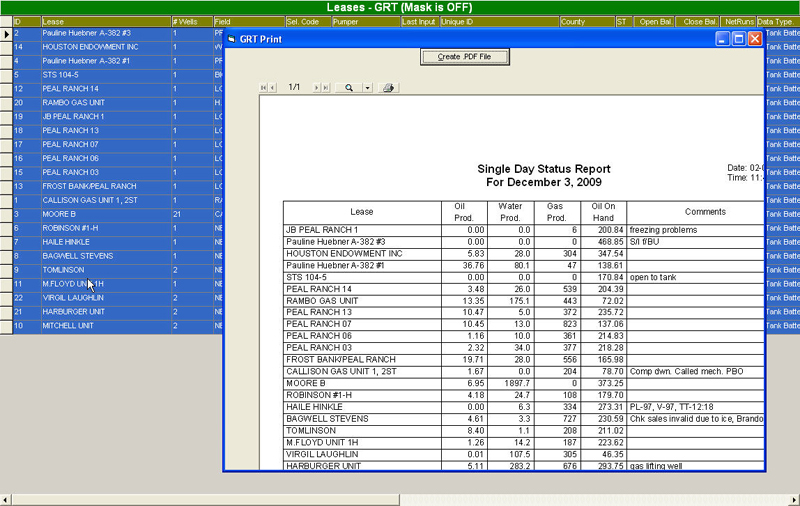
Task: Click the GRT Print window title icon
Action: coord(232,39)
